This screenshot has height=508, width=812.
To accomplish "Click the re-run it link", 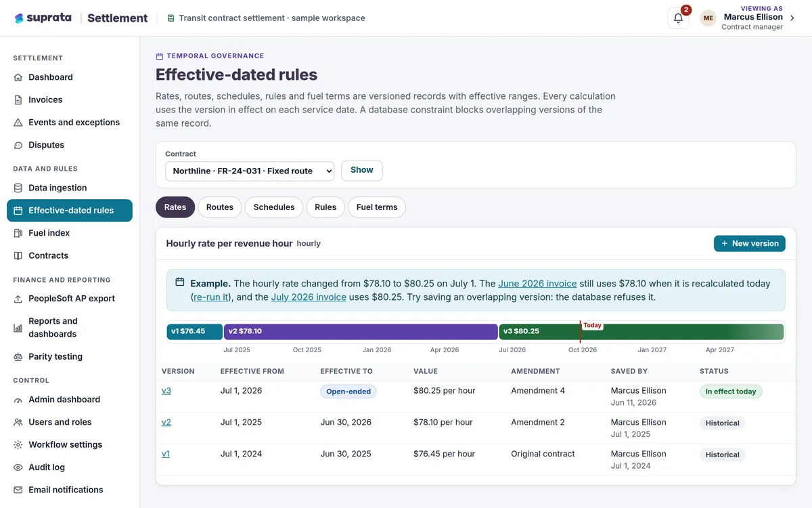I will click(211, 297).
